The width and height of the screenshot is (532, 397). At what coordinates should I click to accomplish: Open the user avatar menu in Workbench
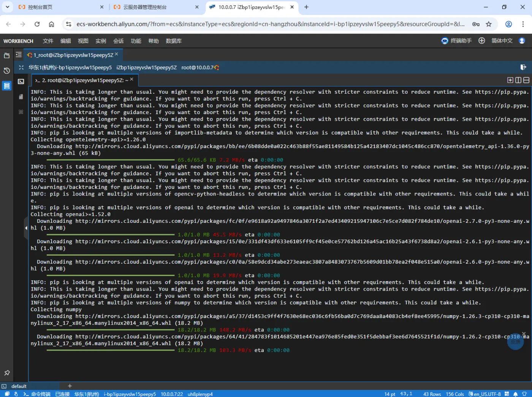point(522,41)
